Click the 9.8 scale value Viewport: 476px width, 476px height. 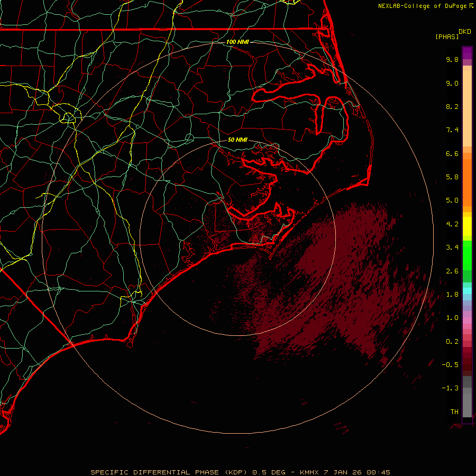pyautogui.click(x=452, y=59)
